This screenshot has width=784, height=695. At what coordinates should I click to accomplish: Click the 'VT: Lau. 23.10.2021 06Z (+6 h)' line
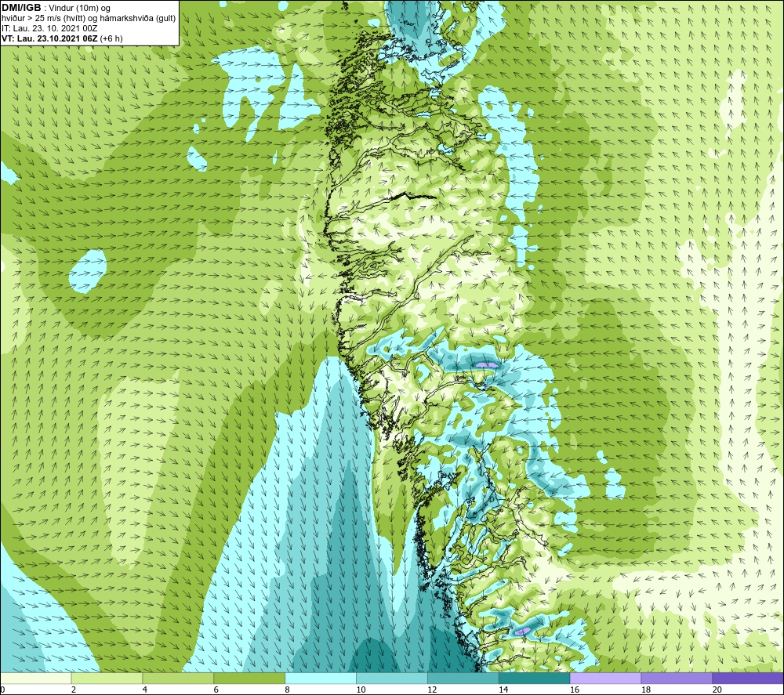pyautogui.click(x=62, y=38)
